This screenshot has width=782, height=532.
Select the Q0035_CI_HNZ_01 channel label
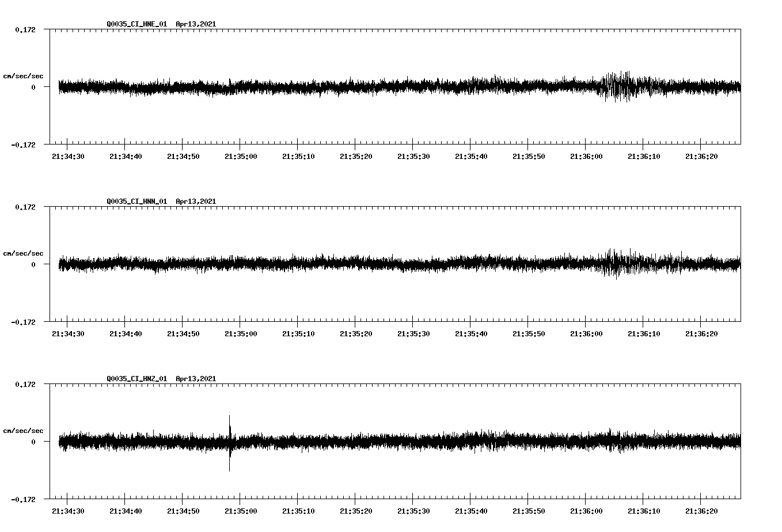coord(135,379)
